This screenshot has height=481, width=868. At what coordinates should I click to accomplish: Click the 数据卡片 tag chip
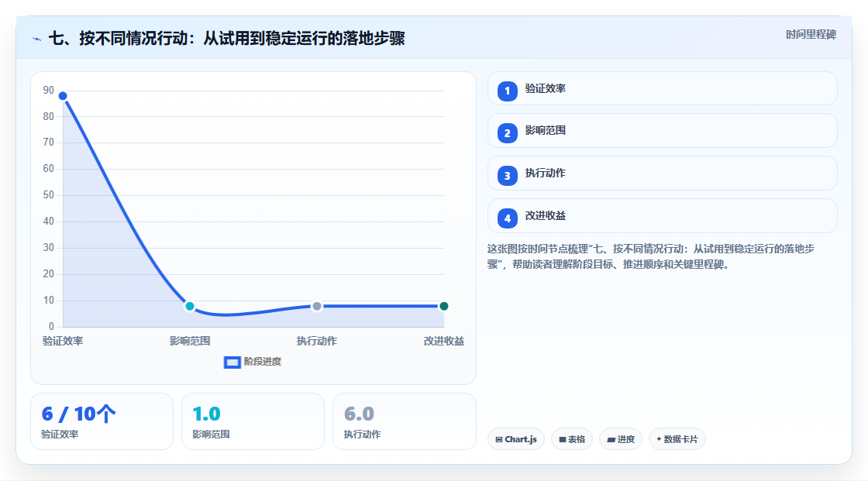pyautogui.click(x=677, y=439)
